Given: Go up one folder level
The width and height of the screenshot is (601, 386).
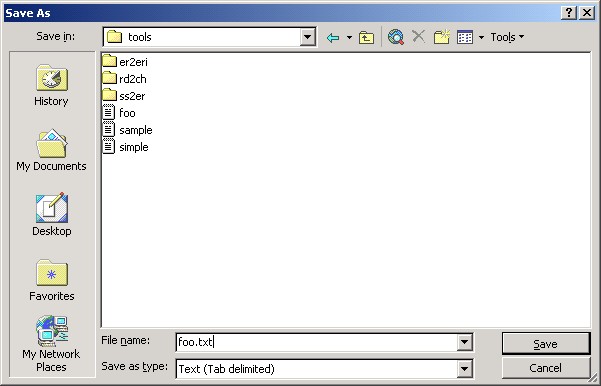Looking at the screenshot, I should [x=366, y=38].
